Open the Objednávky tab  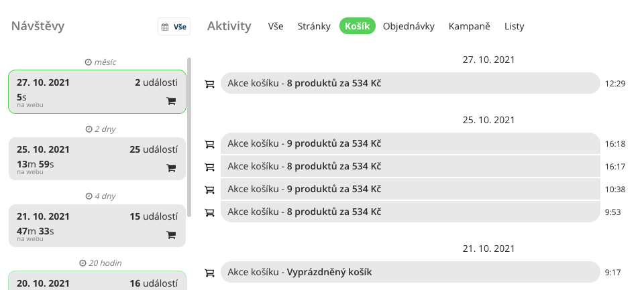click(x=409, y=27)
